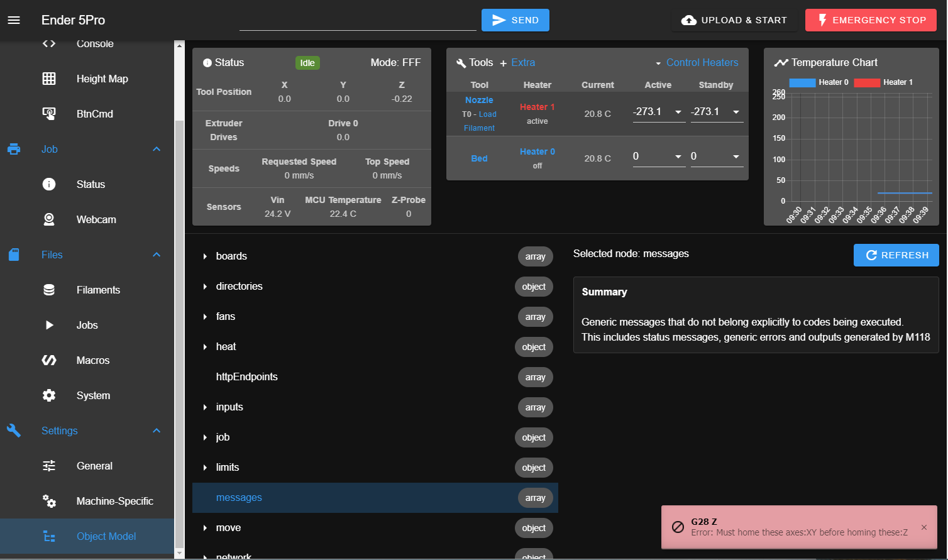Toggle Heater 1 nozzle heater state
This screenshot has height=560, width=948.
click(537, 107)
